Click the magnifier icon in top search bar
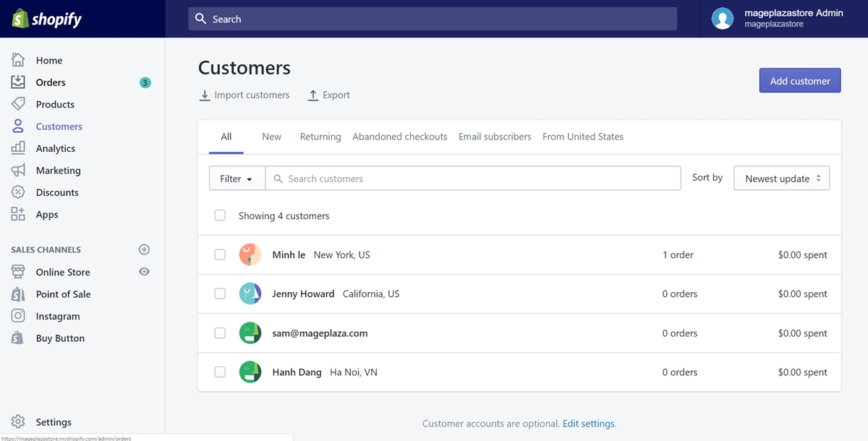 click(200, 19)
